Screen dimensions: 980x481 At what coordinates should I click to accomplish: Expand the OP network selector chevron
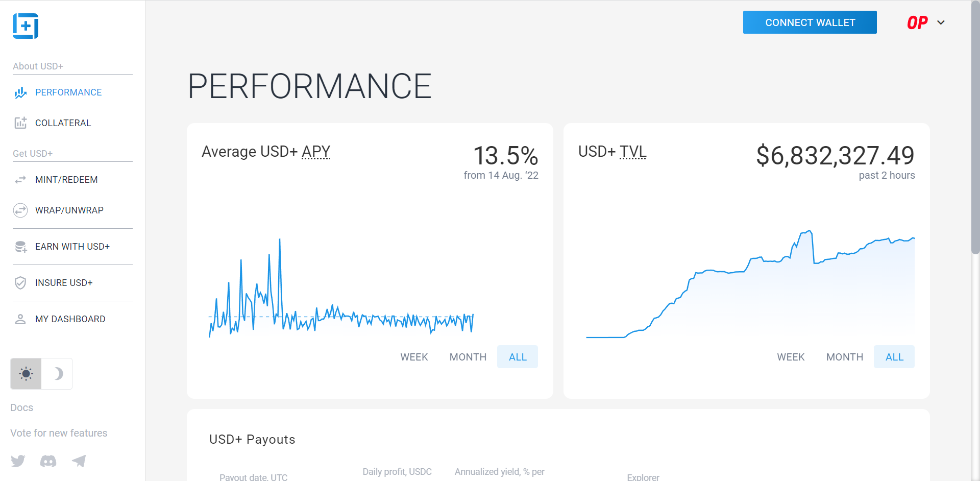pos(942,22)
